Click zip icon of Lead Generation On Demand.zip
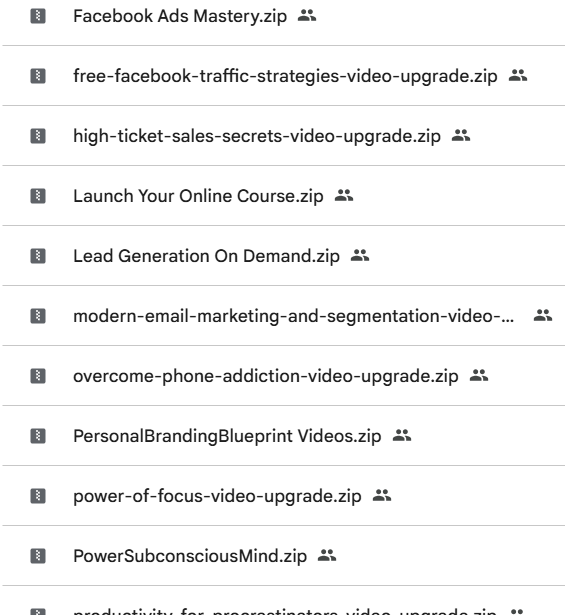 tap(38, 256)
